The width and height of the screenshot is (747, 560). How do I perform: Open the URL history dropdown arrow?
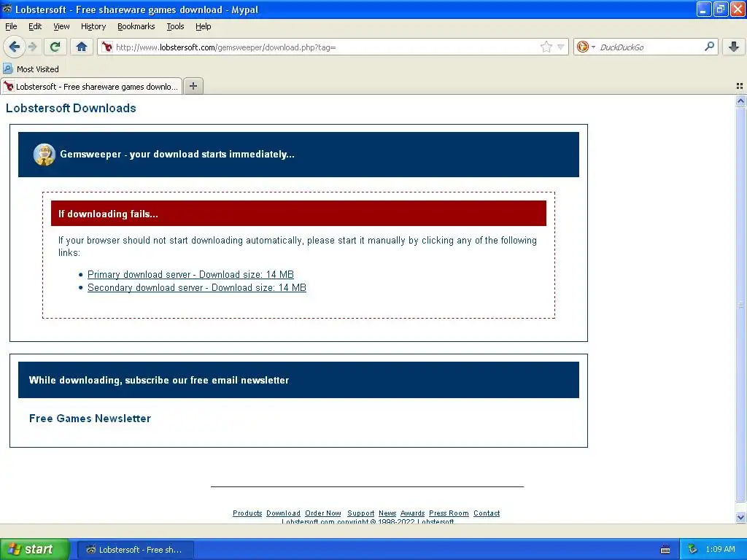561,47
